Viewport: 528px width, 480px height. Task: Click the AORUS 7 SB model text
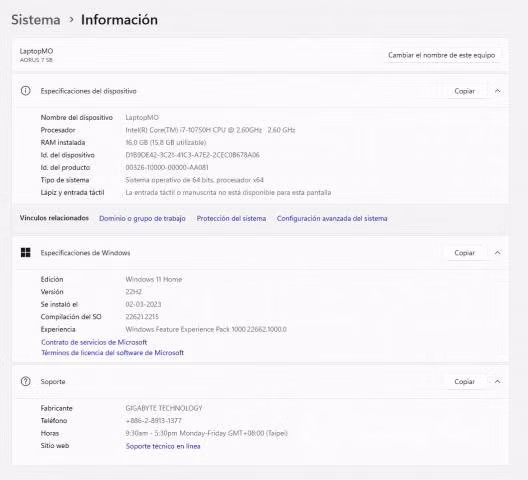coord(36,60)
